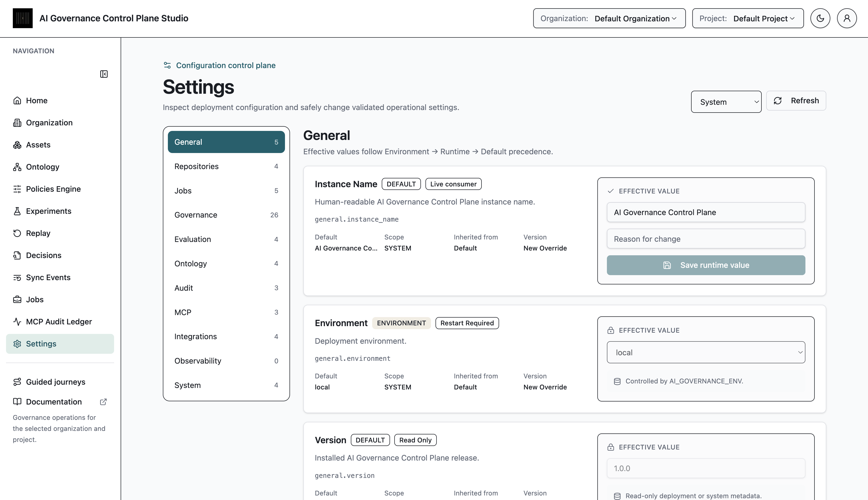Open the Audit settings category
868x500 pixels.
(x=226, y=288)
